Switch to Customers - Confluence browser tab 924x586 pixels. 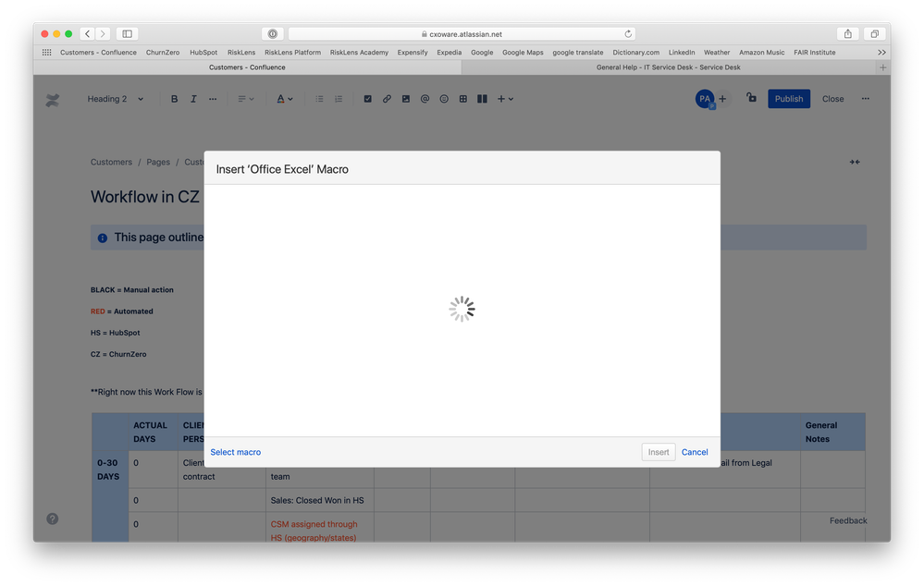(x=247, y=67)
